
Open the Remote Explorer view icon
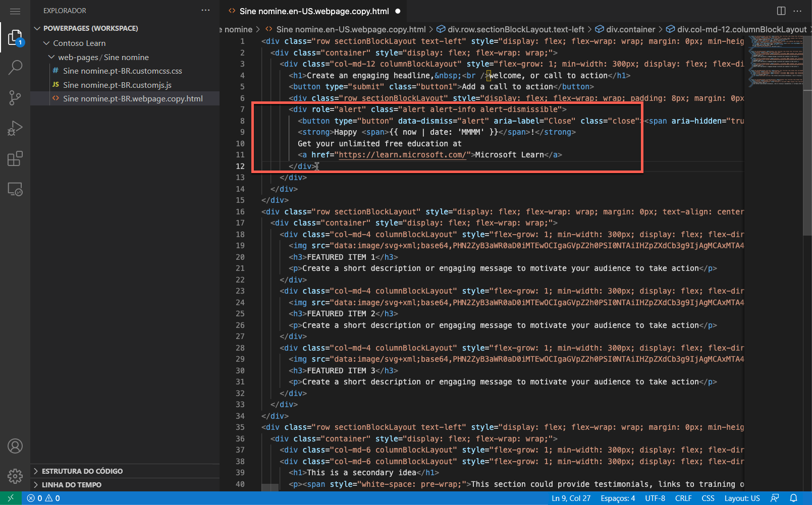15,189
